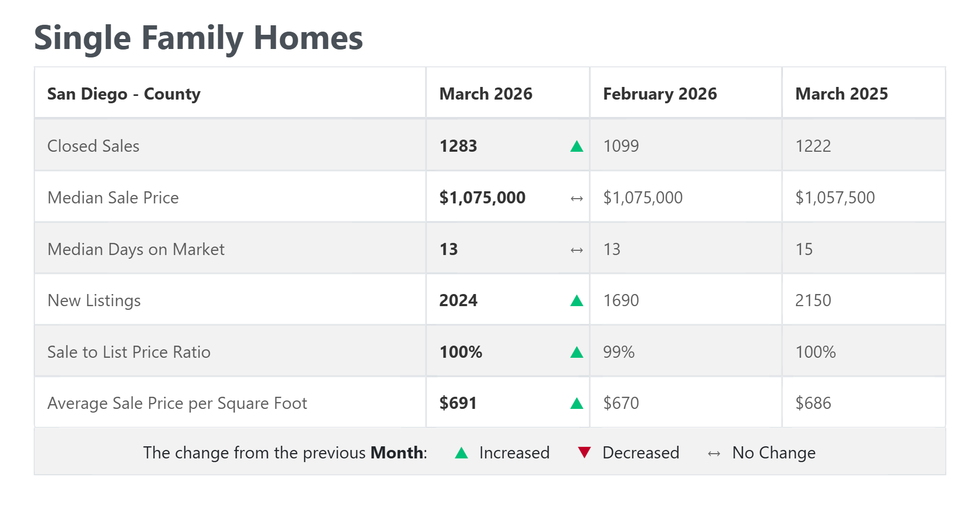Click the bold $1,075,000 March 2026 value
Image resolution: width=980 pixels, height=509 pixels.
(x=482, y=198)
